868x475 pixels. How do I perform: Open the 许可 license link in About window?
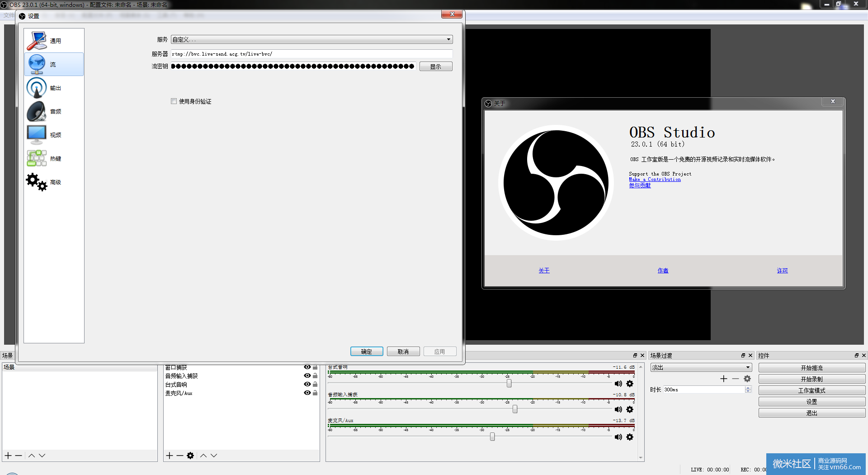782,271
